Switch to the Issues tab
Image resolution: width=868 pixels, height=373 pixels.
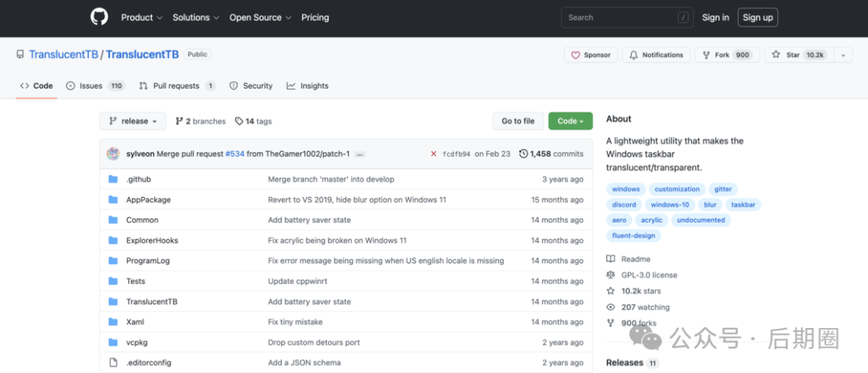[95, 86]
